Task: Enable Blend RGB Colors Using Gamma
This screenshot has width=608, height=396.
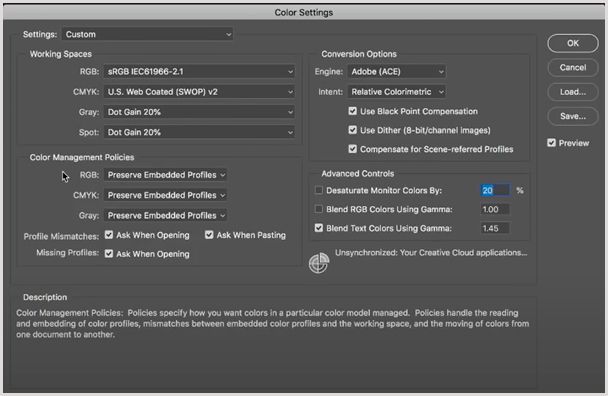Action: click(x=319, y=209)
